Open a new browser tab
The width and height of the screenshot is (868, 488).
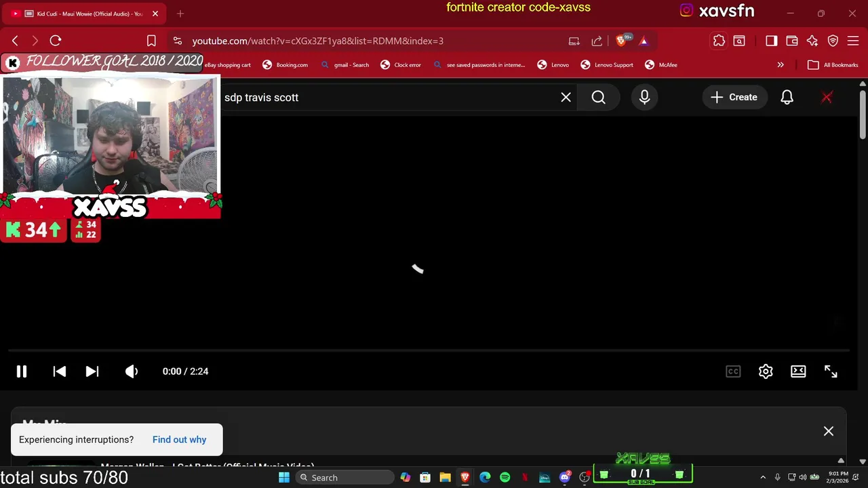coord(180,14)
